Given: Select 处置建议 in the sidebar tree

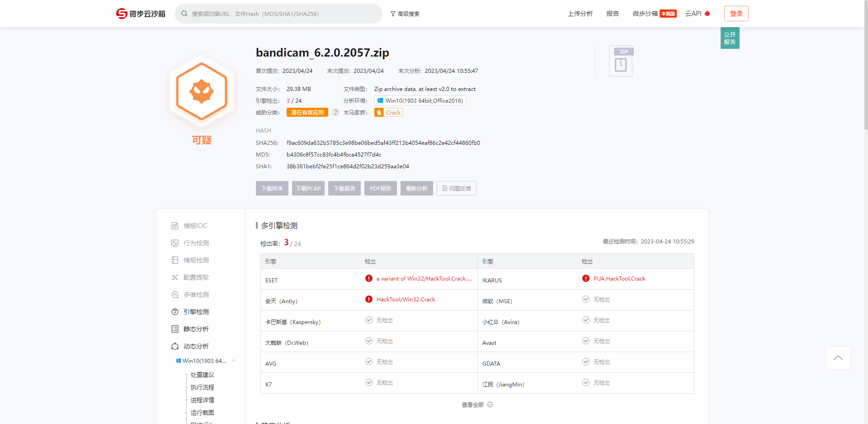Looking at the screenshot, I should click(x=203, y=375).
